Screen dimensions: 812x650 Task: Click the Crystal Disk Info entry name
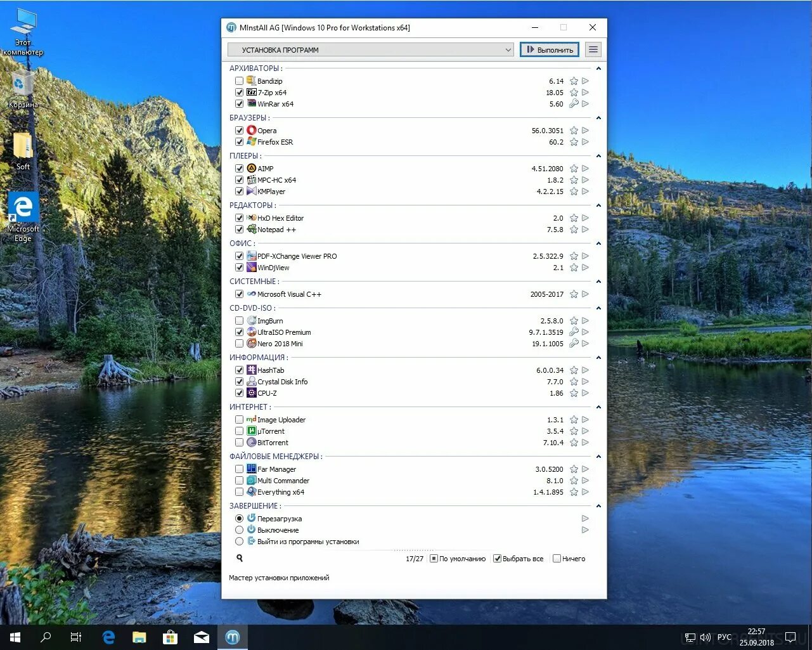[282, 382]
